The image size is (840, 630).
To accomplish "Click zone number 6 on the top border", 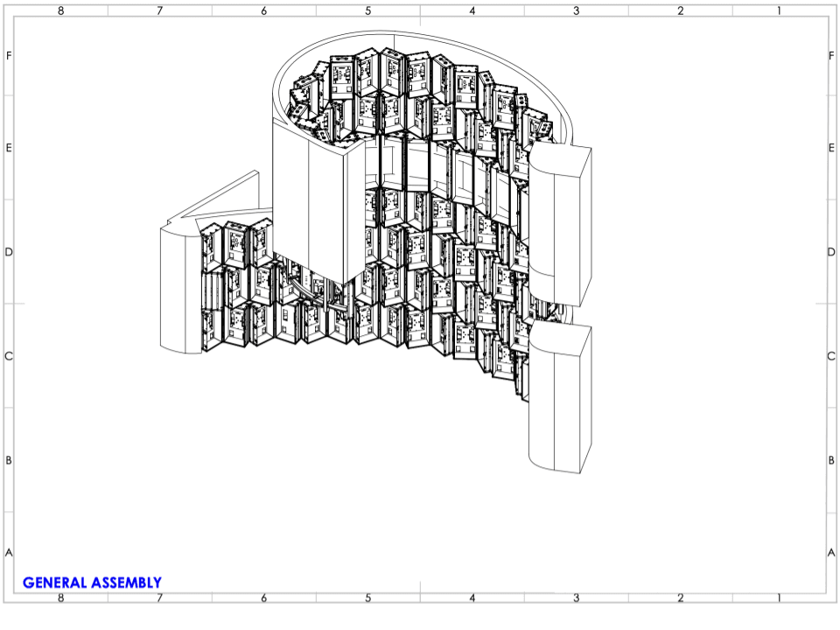I will [262, 10].
